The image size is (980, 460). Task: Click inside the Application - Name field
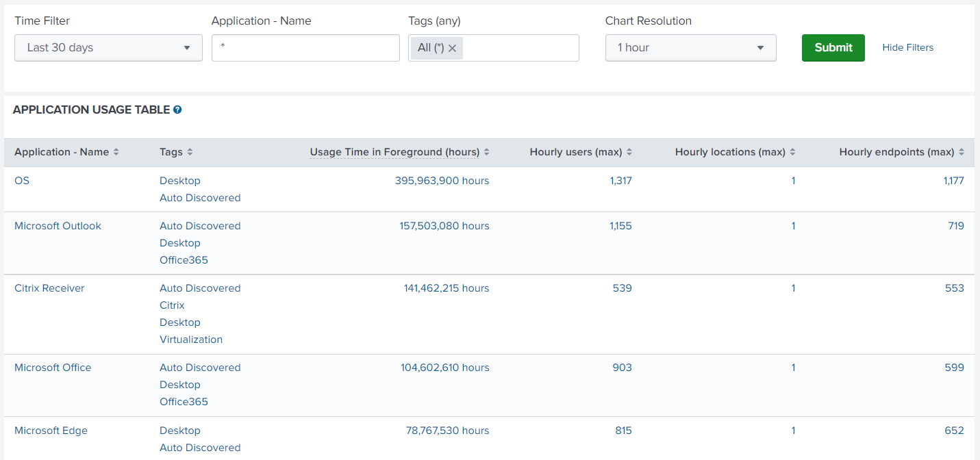pos(305,47)
